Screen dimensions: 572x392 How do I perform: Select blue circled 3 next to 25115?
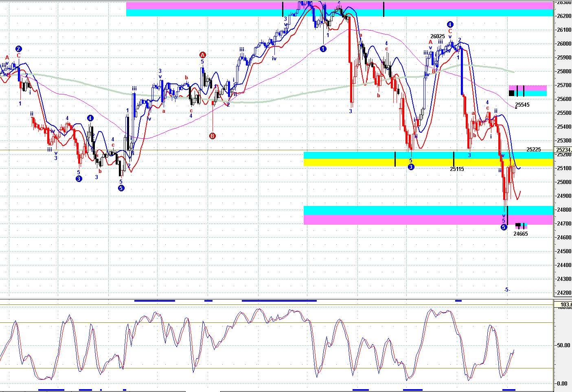point(411,167)
